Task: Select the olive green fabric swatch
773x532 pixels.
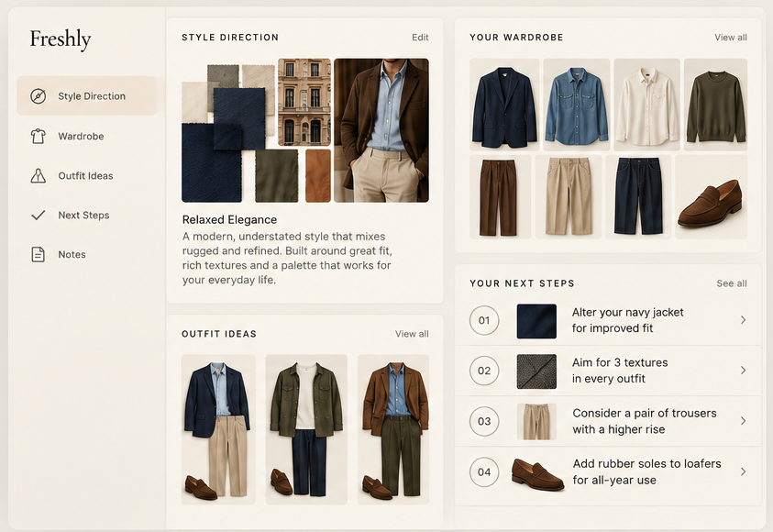Action: [277, 176]
